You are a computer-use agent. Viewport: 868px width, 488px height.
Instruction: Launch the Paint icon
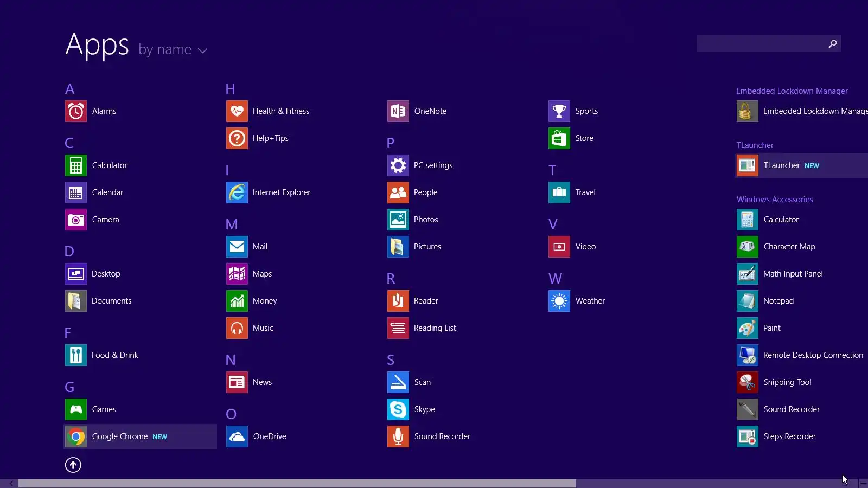748,328
